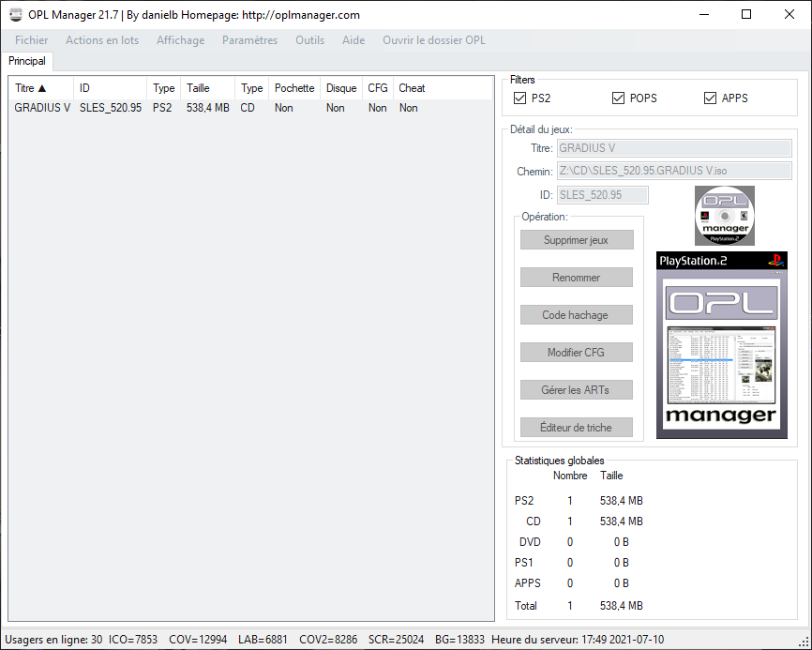The height and width of the screenshot is (650, 812).
Task: Select the GRADIUS V game row
Action: pos(250,108)
